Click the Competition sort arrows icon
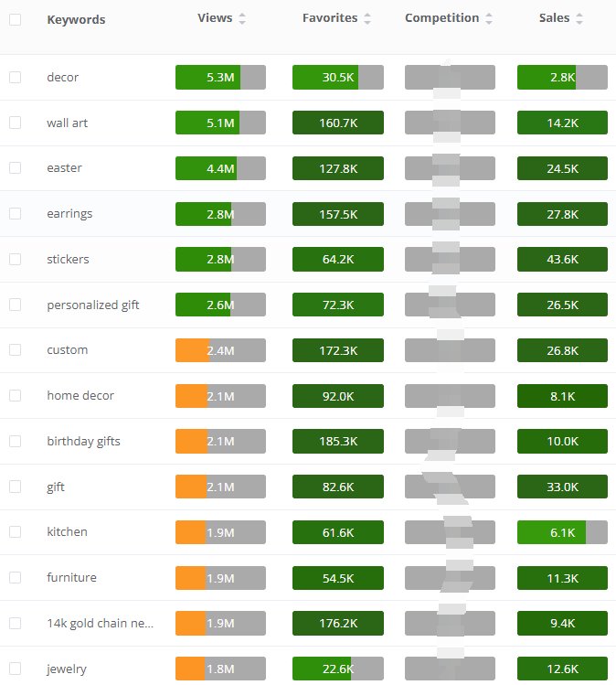Screen dimensions: 616x685 pyautogui.click(x=489, y=19)
